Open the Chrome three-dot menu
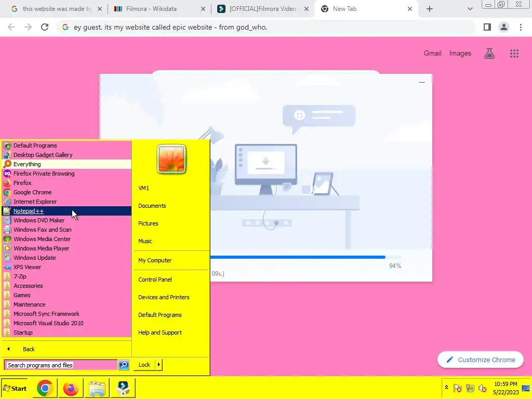This screenshot has height=399, width=532. pos(521,27)
